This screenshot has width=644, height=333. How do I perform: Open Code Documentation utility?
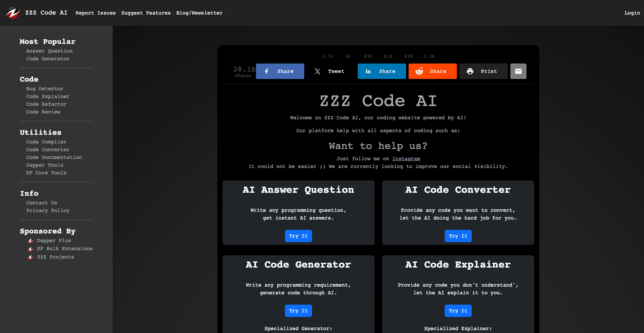click(x=54, y=157)
